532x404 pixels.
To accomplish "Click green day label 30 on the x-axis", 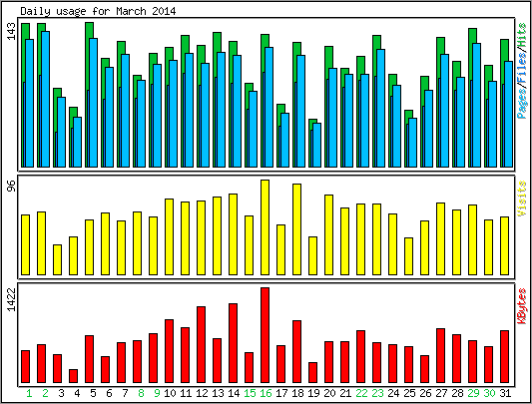I will coord(489,393).
